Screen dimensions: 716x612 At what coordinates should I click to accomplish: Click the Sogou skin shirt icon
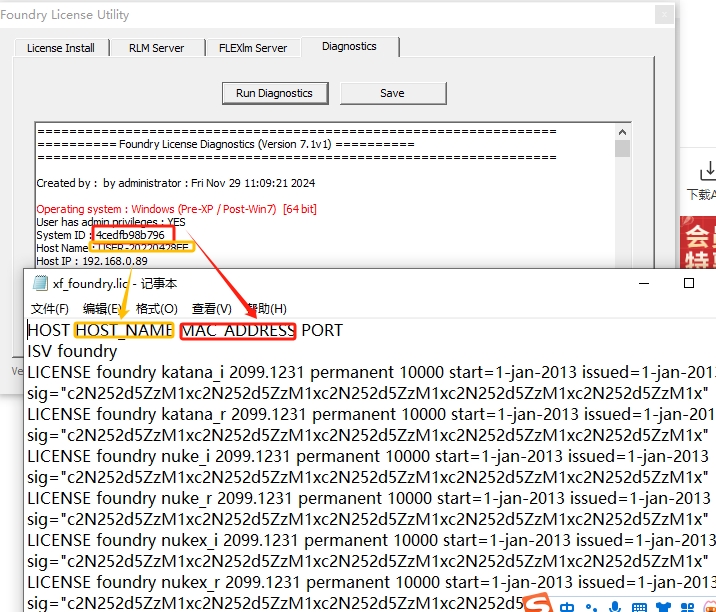[x=662, y=606]
